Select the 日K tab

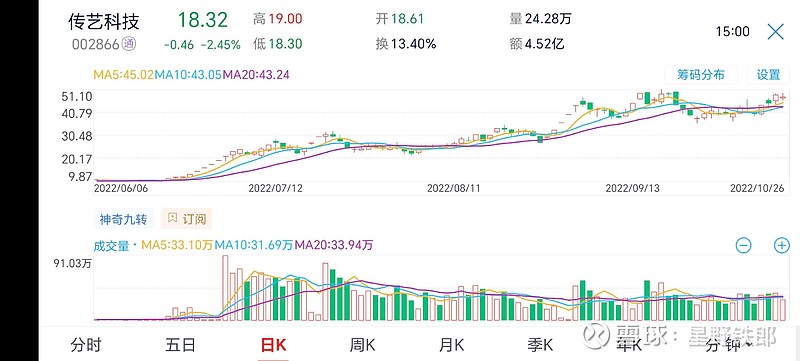(x=273, y=346)
